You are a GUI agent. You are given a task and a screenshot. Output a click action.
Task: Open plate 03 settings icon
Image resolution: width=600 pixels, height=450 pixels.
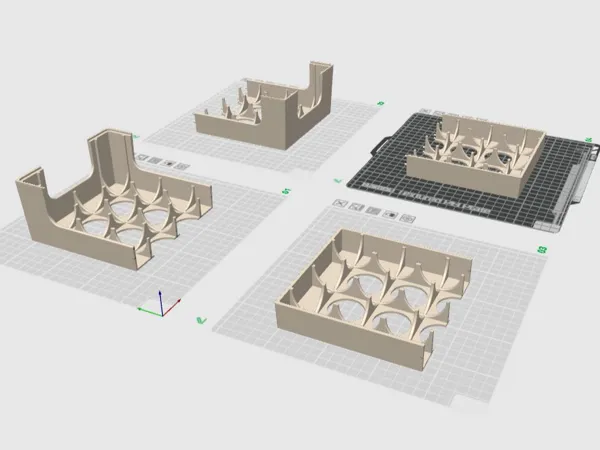(x=408, y=218)
